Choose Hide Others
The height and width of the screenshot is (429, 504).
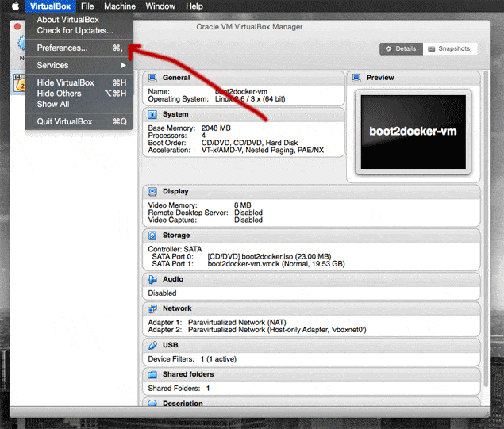79,94
